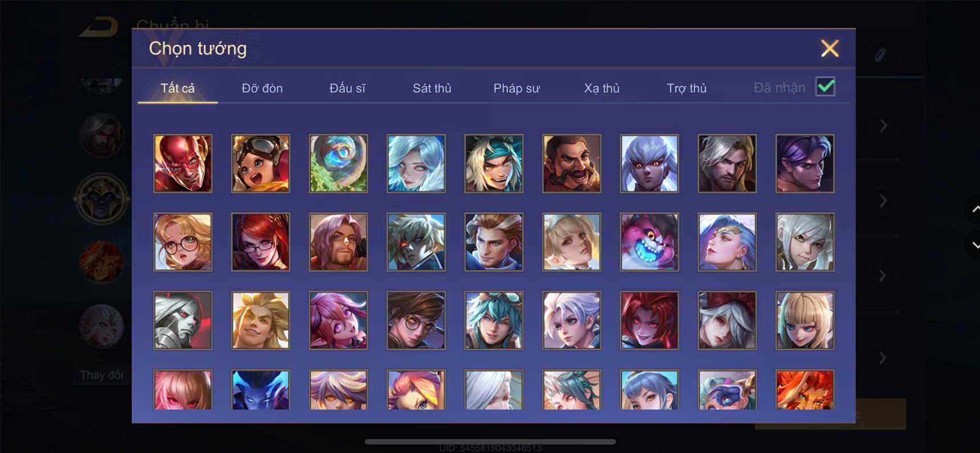The image size is (980, 453).
Task: Filter heroes by Xạ thủ tab
Action: tap(601, 88)
